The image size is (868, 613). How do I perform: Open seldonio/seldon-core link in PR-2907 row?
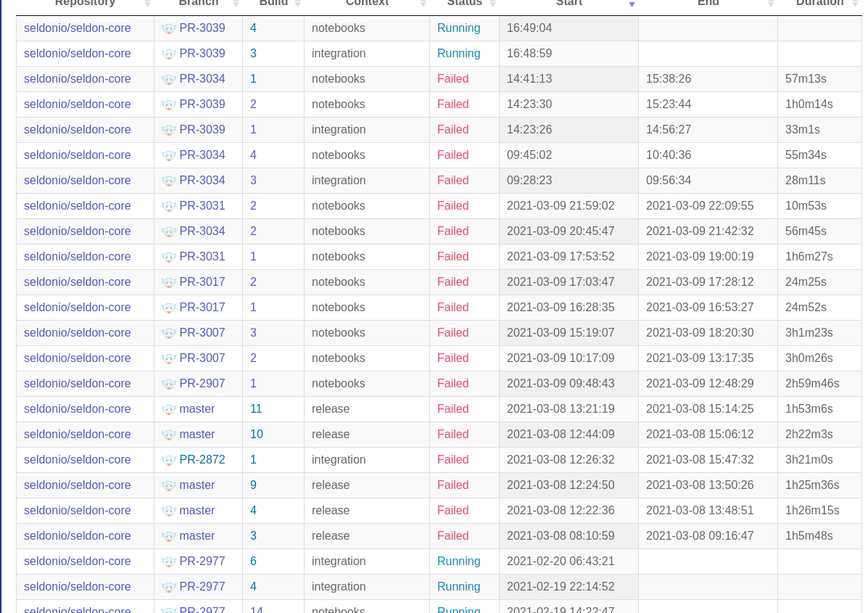point(78,383)
